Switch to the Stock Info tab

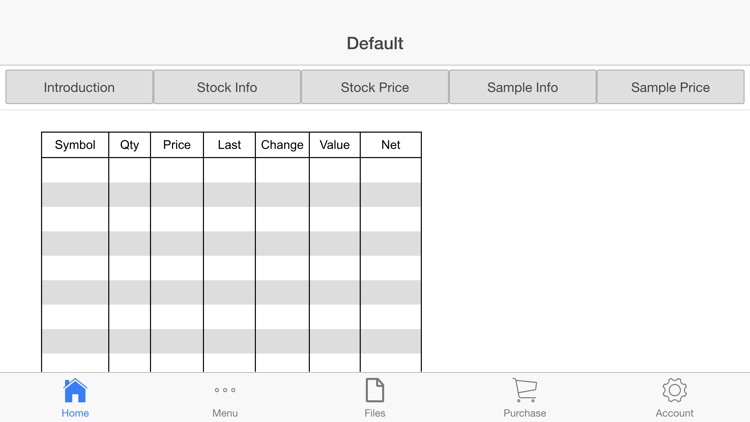(x=227, y=87)
